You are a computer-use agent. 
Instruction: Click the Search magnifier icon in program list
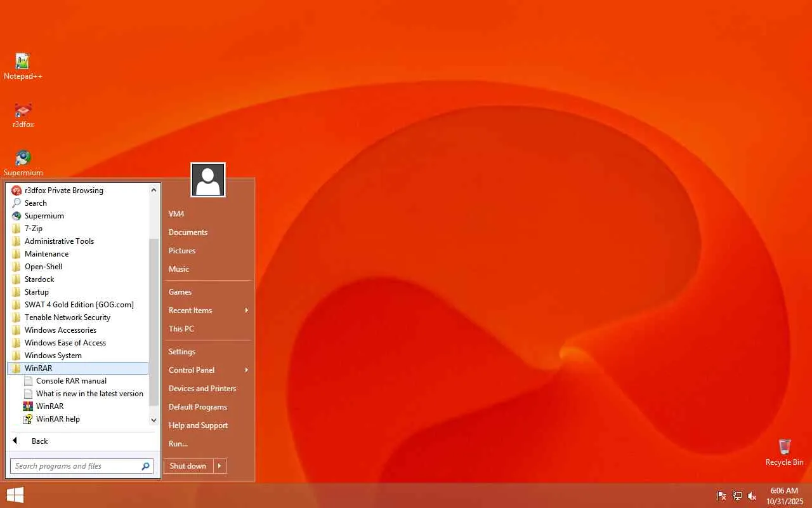coord(16,203)
